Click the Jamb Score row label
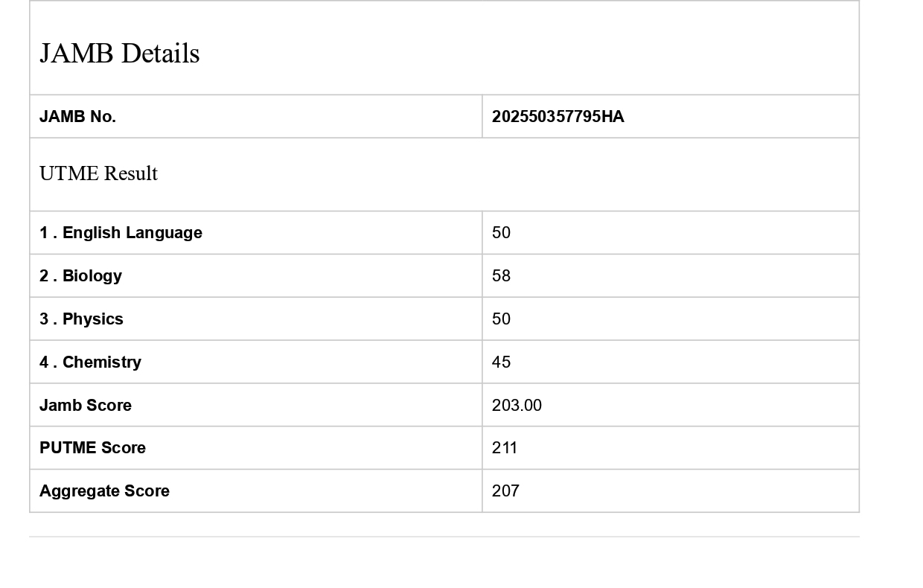The width and height of the screenshot is (923, 588). coord(86,406)
